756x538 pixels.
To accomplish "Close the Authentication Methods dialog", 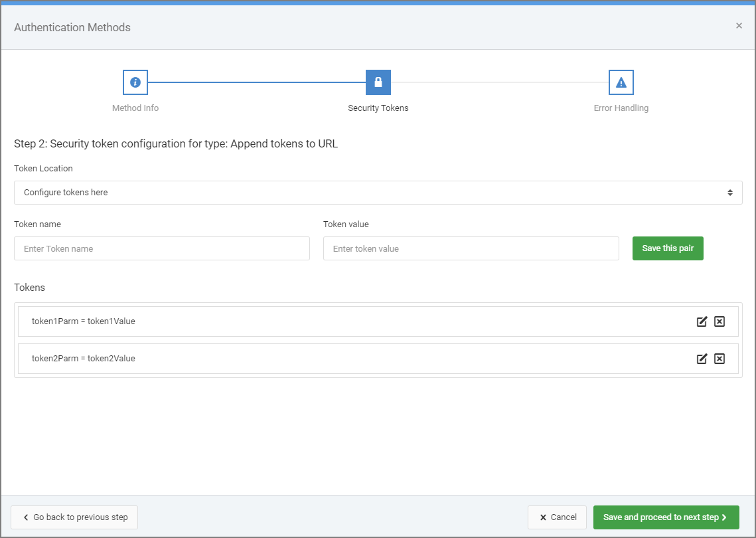I will click(x=739, y=26).
